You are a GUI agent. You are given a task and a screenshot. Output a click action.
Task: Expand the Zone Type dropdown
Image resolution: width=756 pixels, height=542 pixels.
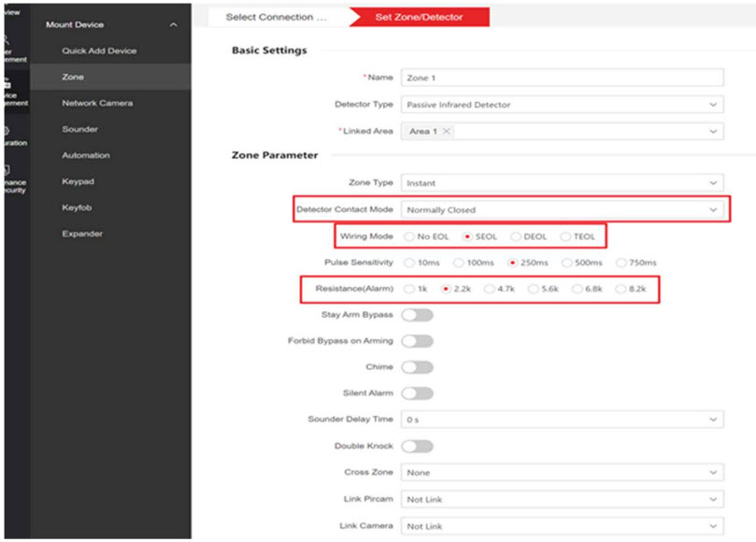click(x=562, y=183)
